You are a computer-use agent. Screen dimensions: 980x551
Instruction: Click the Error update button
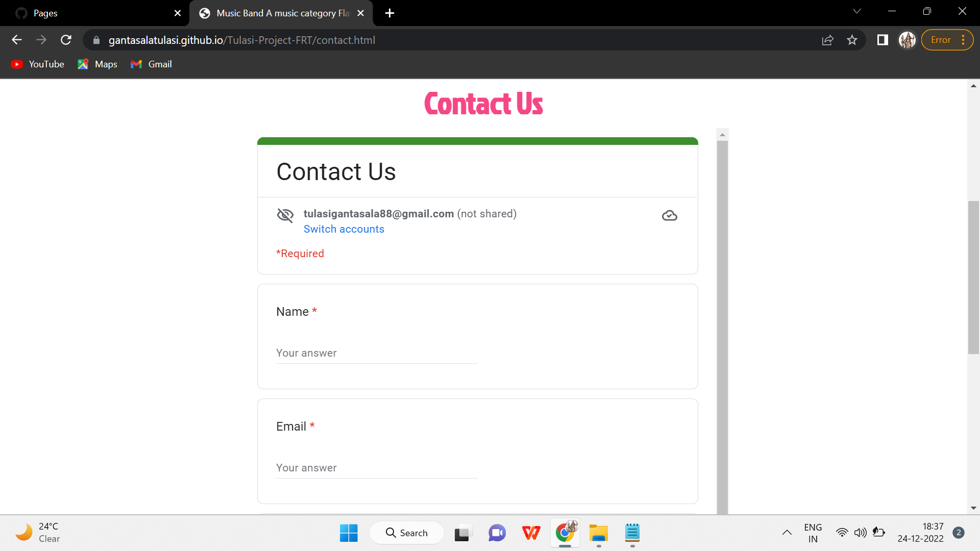(x=941, y=40)
